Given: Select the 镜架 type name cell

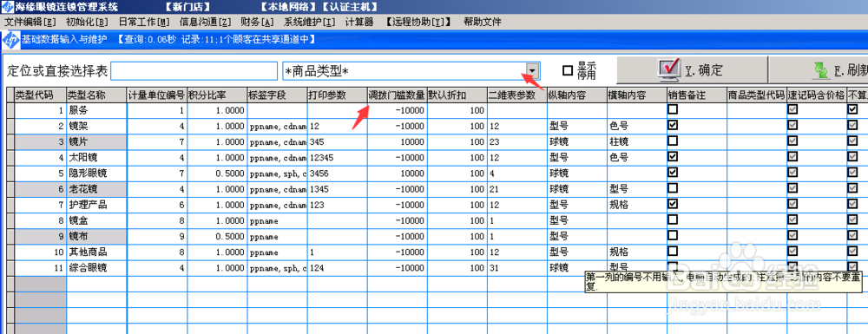Looking at the screenshot, I should pos(96,126).
